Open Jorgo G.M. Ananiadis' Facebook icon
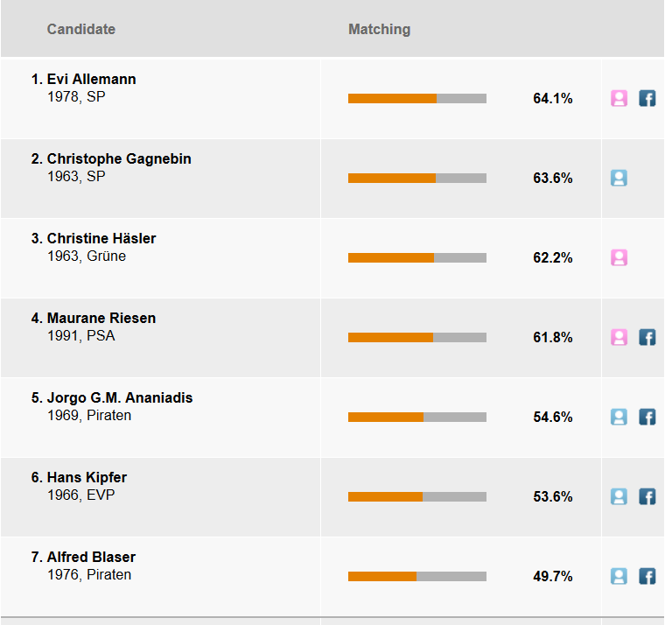672x625 pixels. pyautogui.click(x=647, y=417)
